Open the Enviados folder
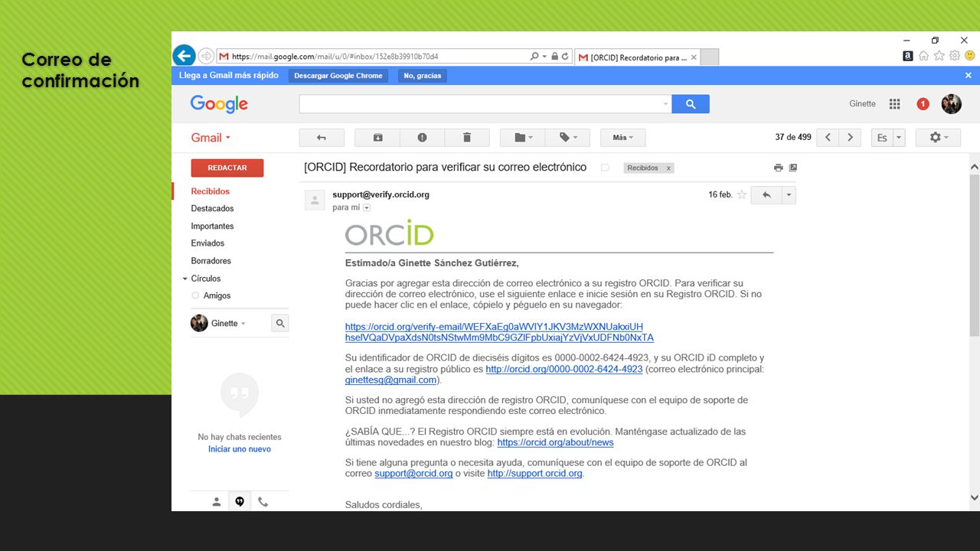The height and width of the screenshot is (551, 980). pos(207,243)
